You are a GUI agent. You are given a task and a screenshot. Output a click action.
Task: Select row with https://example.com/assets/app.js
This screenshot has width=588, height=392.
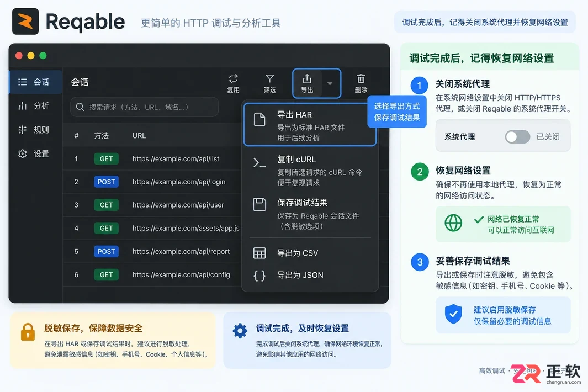[x=152, y=228]
